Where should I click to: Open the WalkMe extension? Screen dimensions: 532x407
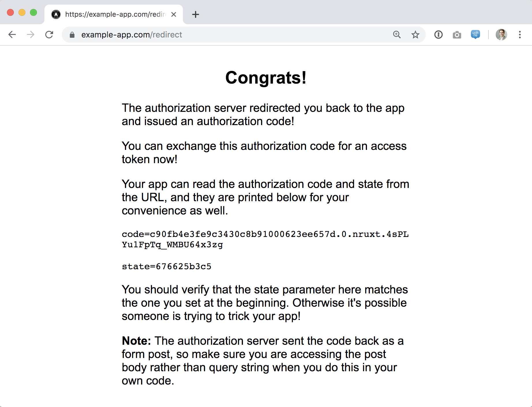[475, 35]
